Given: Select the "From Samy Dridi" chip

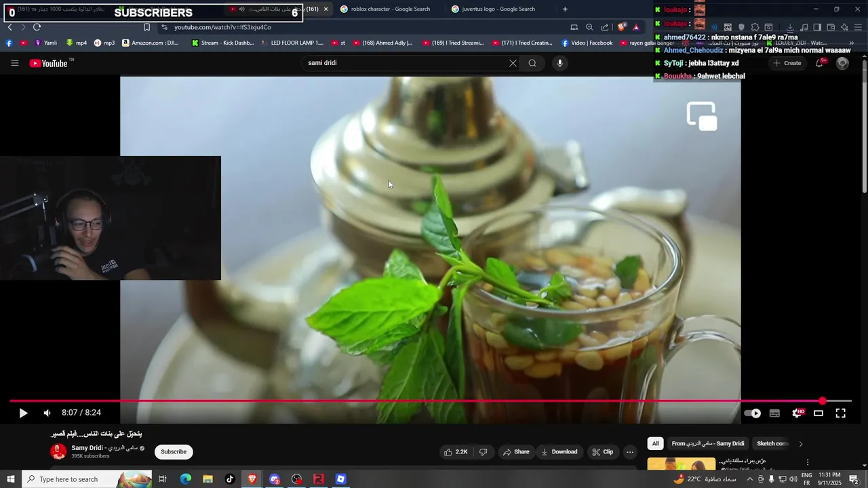Looking at the screenshot, I should tap(708, 444).
